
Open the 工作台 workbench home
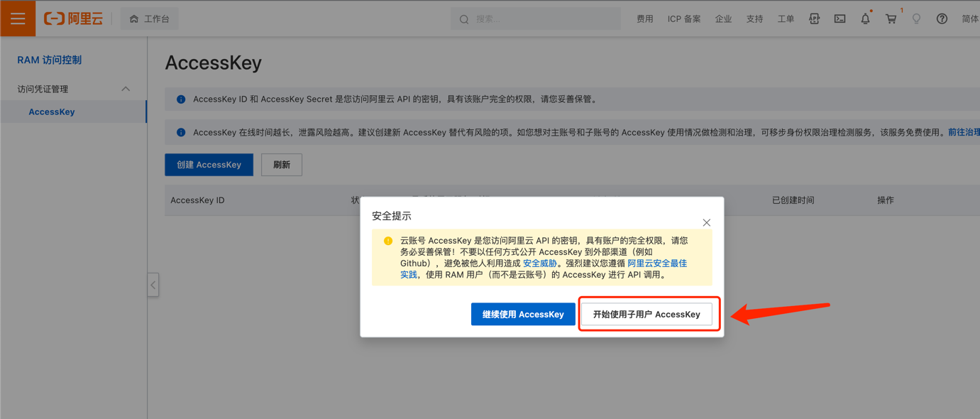point(150,19)
